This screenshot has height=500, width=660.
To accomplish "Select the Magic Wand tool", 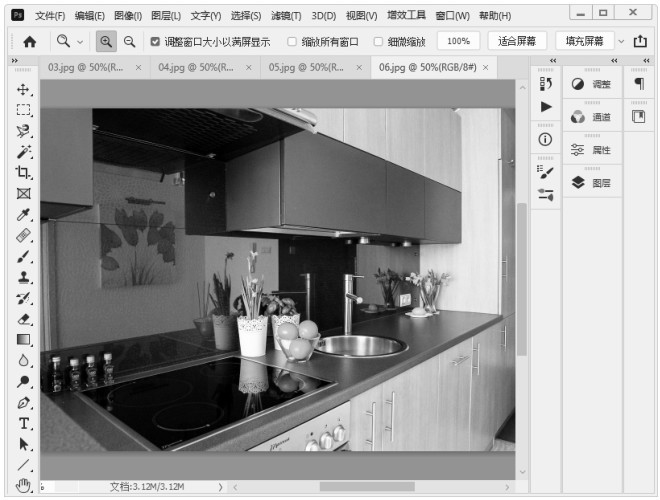I will (x=23, y=152).
